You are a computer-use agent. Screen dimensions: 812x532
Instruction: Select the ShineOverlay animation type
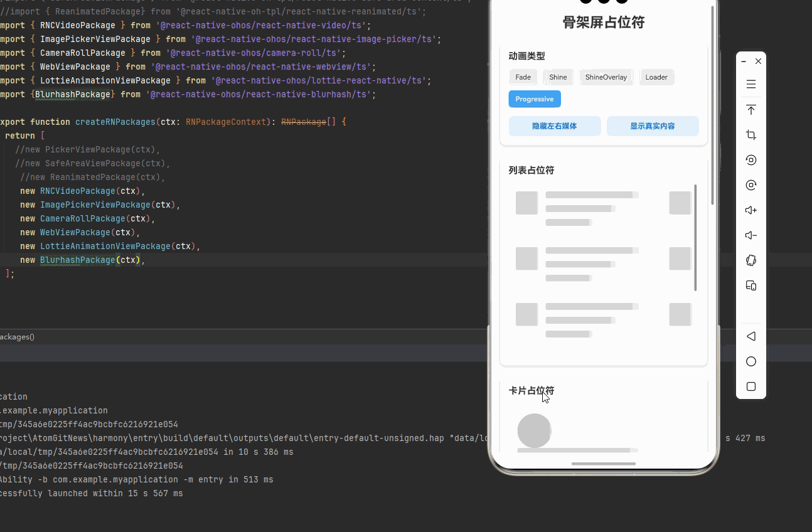(x=606, y=77)
